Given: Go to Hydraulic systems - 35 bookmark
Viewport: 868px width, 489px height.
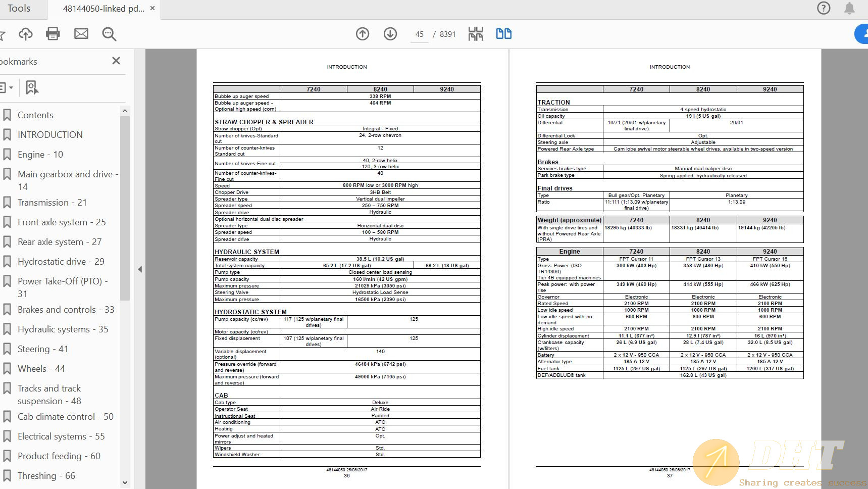Looking at the screenshot, I should tap(63, 329).
